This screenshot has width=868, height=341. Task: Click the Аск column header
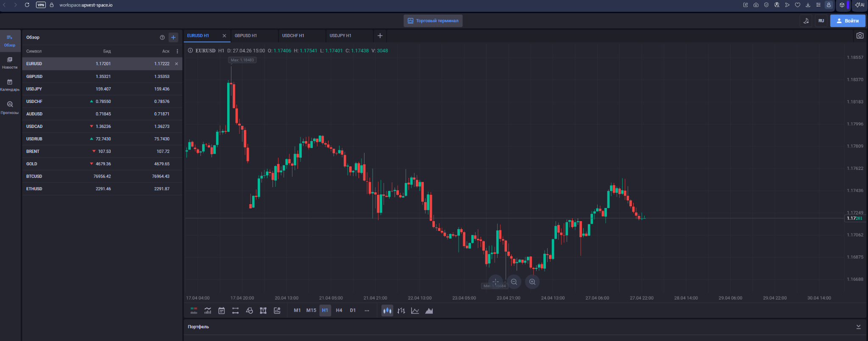(166, 51)
